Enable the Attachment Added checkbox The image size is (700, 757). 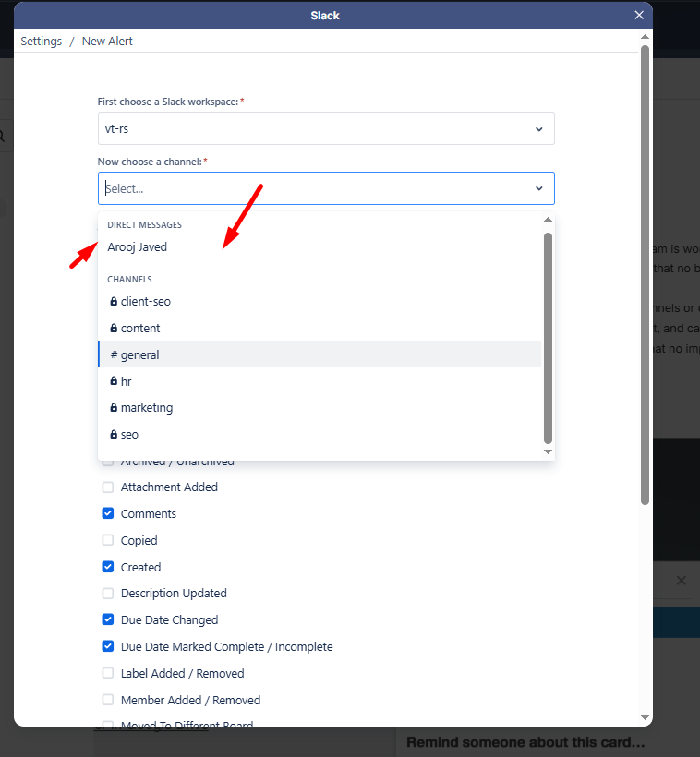tap(108, 487)
